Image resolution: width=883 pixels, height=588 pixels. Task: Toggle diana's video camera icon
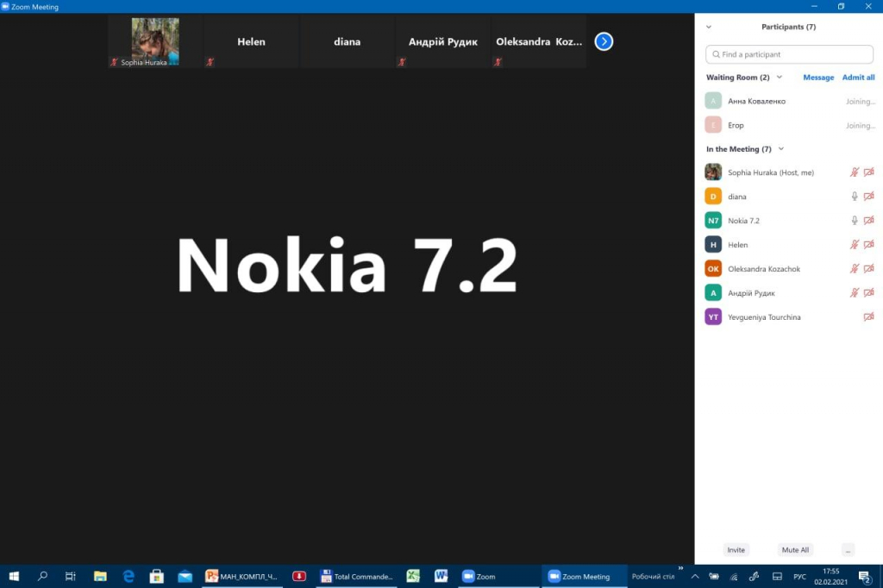coord(869,197)
